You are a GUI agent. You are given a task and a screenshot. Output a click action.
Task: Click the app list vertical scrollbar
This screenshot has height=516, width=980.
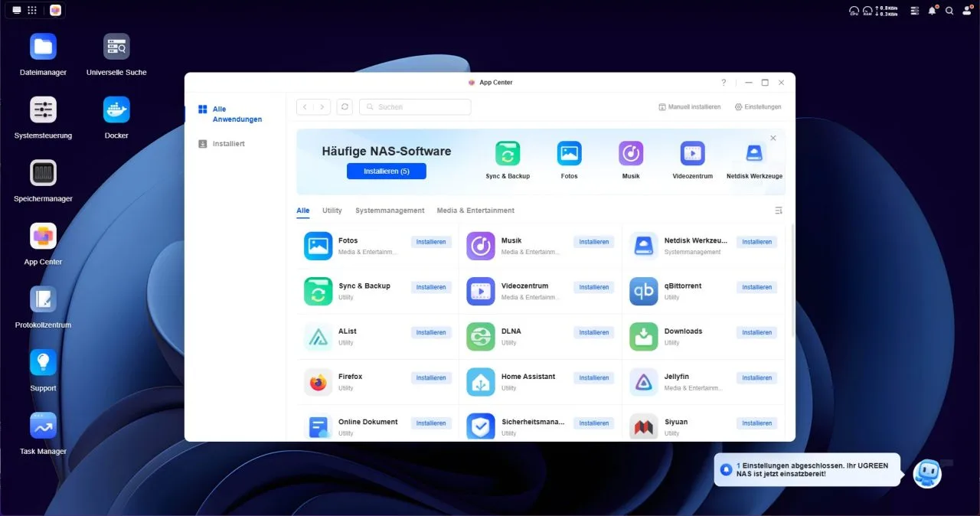pyautogui.click(x=792, y=279)
